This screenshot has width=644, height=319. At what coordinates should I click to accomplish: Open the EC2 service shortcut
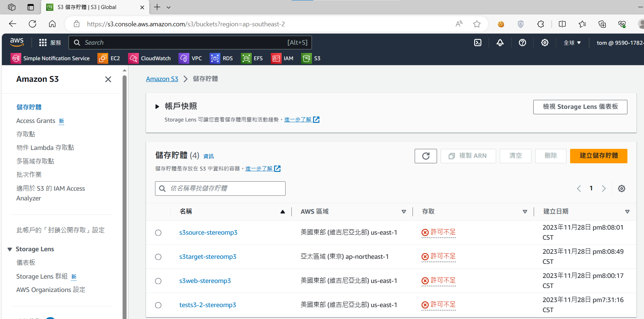[x=109, y=58]
